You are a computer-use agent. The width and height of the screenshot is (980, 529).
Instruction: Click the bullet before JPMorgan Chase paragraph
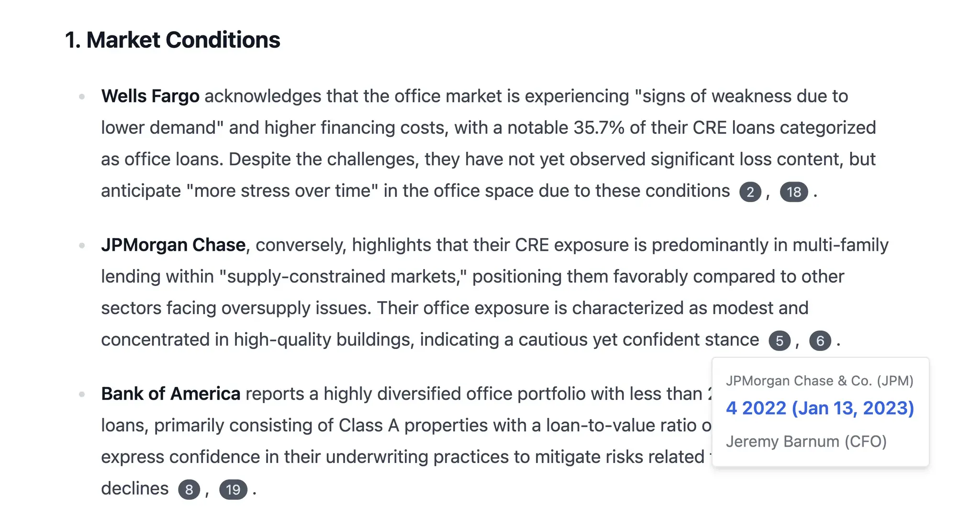(82, 246)
